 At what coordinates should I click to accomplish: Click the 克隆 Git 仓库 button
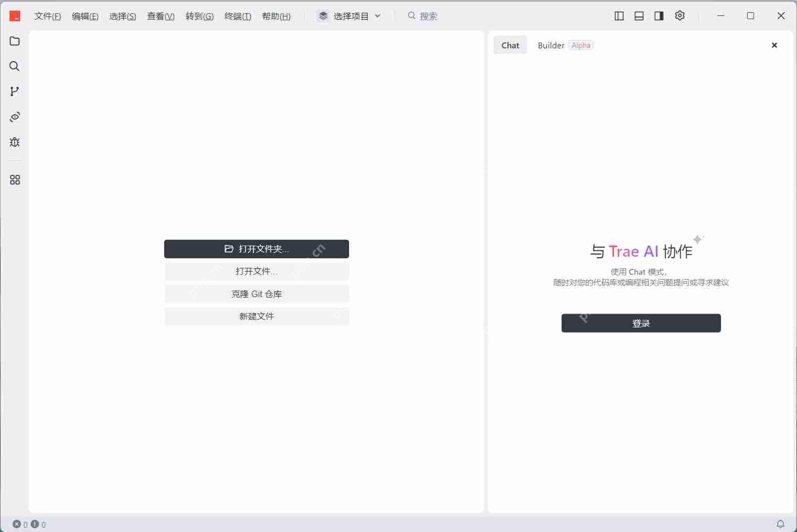tap(257, 293)
